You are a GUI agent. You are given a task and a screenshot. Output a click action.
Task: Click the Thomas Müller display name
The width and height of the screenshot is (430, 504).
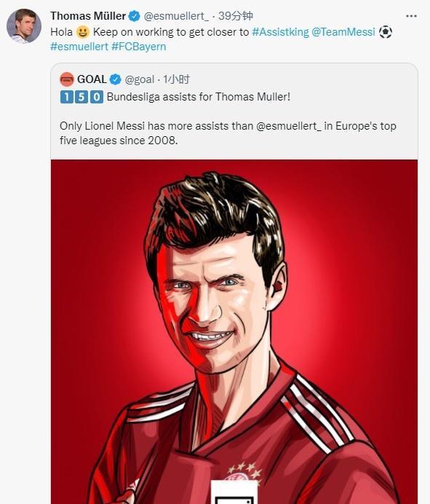tap(88, 16)
